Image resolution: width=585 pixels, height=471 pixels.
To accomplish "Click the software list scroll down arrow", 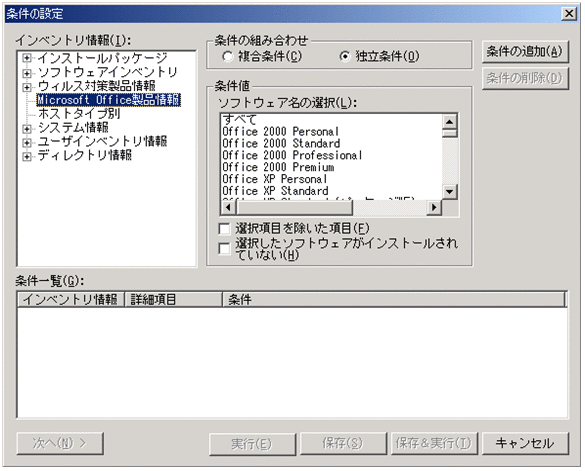I will pyautogui.click(x=450, y=192).
